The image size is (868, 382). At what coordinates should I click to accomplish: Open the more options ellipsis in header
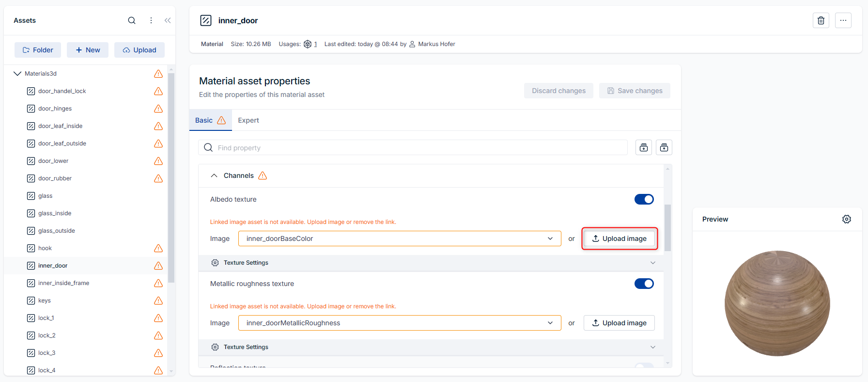[843, 20]
